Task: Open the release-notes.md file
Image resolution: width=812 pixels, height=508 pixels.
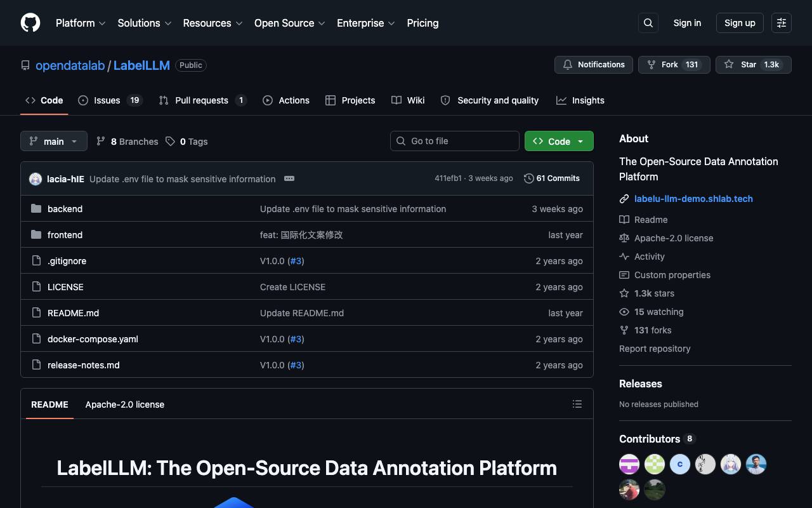Action: [84, 365]
